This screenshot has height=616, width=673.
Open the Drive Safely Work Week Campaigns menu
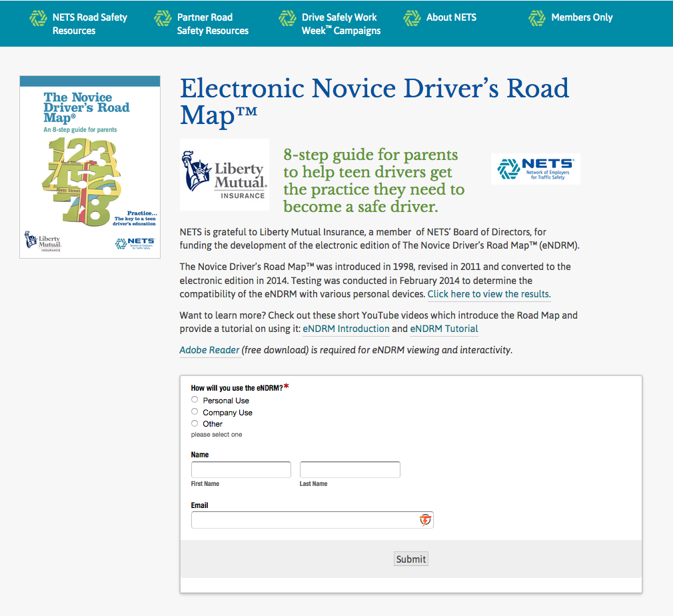tap(340, 24)
